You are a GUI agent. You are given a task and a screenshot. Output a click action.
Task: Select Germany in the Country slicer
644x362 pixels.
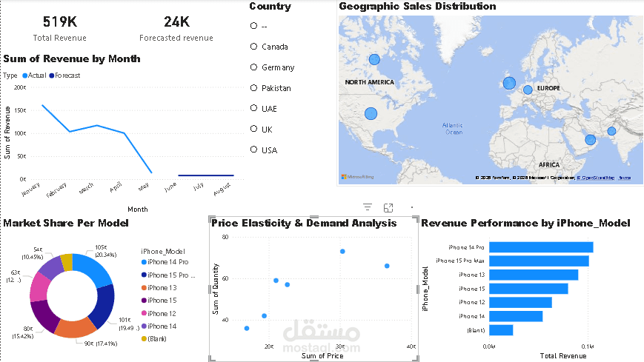pyautogui.click(x=272, y=67)
